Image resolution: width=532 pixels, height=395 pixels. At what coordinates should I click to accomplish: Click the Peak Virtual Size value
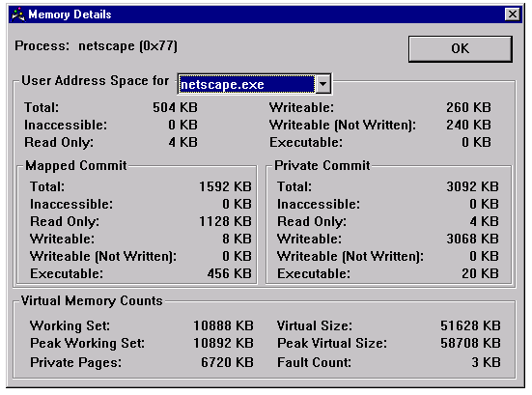pos(470,343)
